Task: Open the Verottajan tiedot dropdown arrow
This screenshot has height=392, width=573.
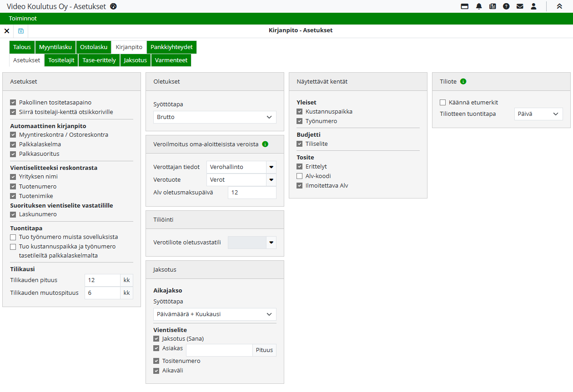Action: pyautogui.click(x=271, y=167)
